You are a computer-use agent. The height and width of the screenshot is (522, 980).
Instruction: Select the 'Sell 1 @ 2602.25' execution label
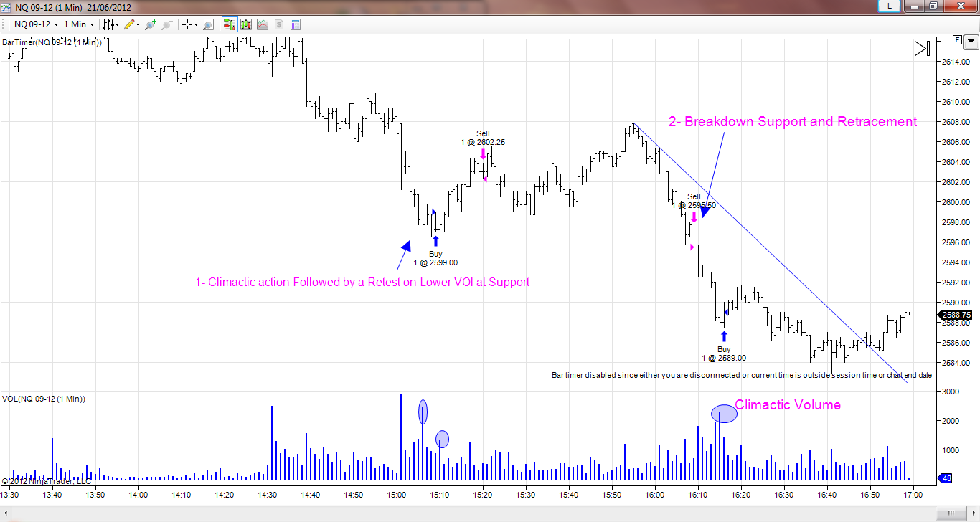484,138
